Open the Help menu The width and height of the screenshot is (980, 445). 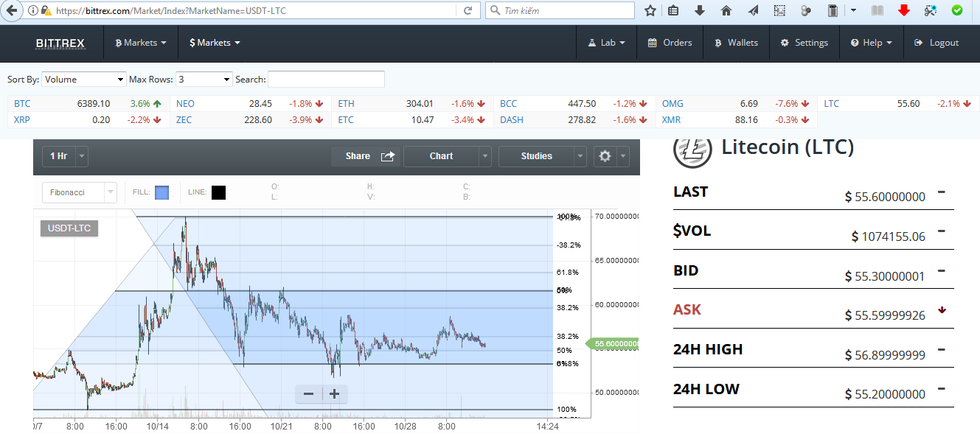pos(871,43)
